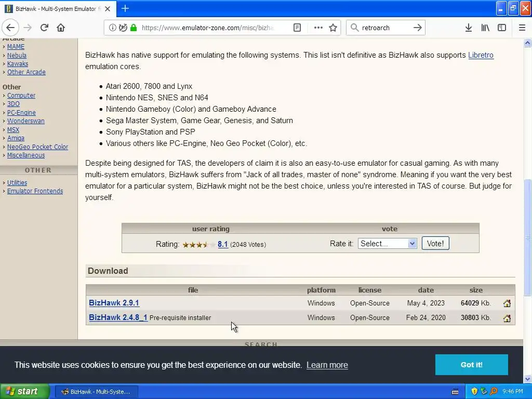Click the forward navigation arrow
The image size is (532, 399).
coord(28,28)
